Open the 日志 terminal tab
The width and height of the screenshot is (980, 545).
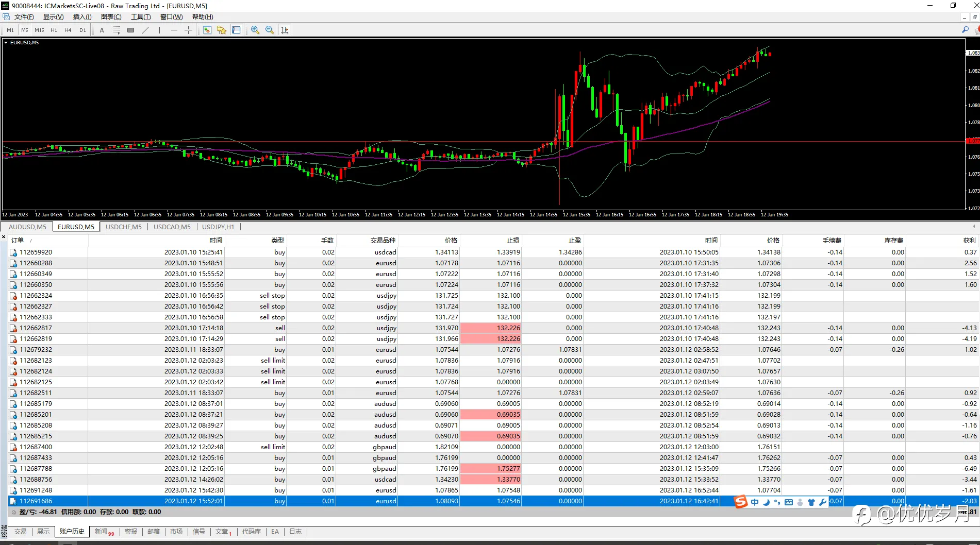click(295, 532)
